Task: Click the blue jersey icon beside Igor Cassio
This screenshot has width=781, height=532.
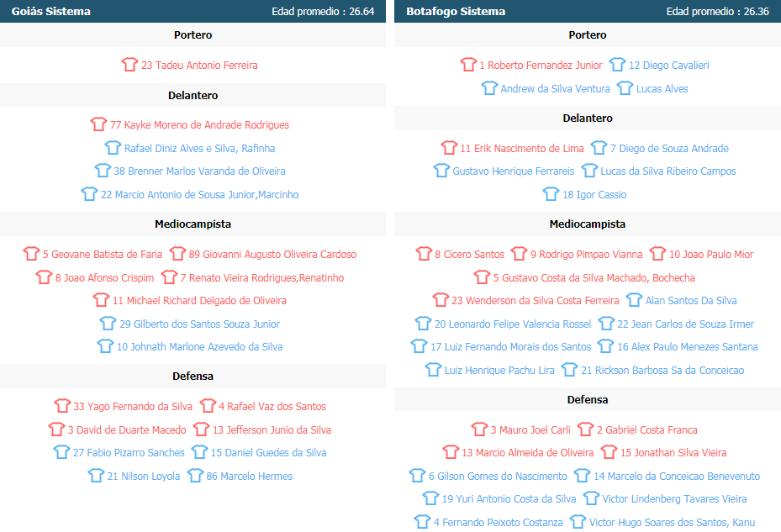Action: (x=551, y=194)
